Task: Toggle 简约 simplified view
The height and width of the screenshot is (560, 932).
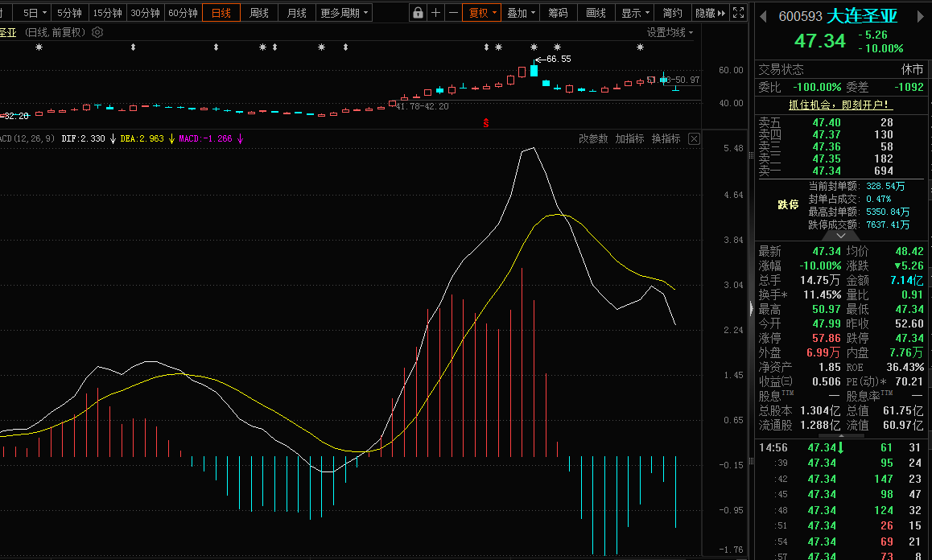Action: [x=672, y=13]
